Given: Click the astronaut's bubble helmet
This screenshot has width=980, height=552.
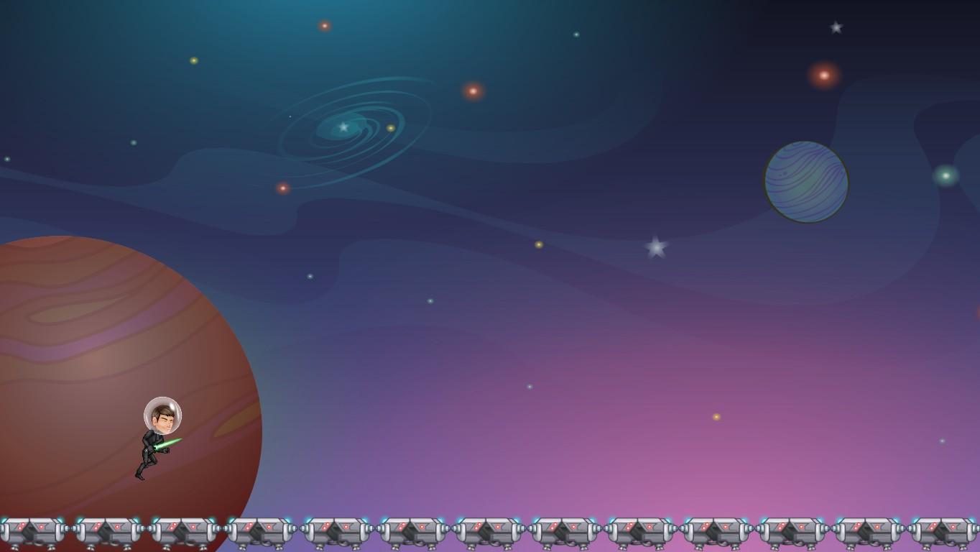Looking at the screenshot, I should [x=162, y=415].
